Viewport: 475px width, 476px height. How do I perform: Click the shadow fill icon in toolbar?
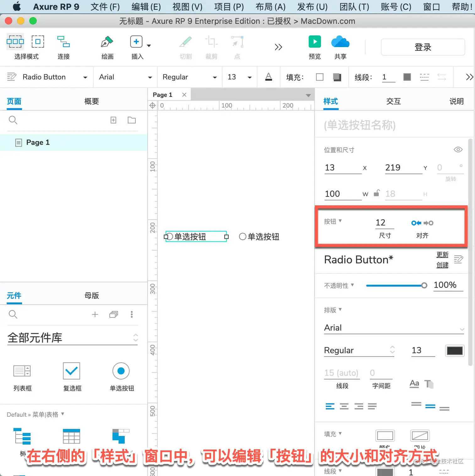pos(337,77)
